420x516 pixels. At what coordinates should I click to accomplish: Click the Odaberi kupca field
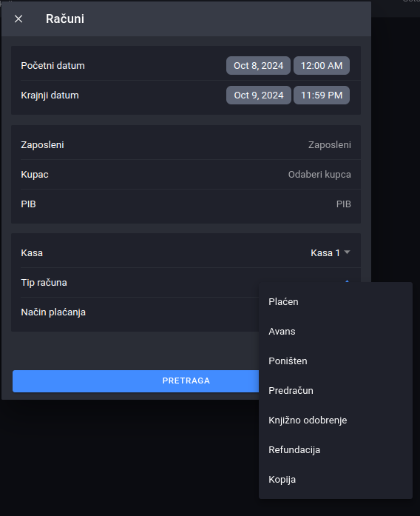[319, 175]
